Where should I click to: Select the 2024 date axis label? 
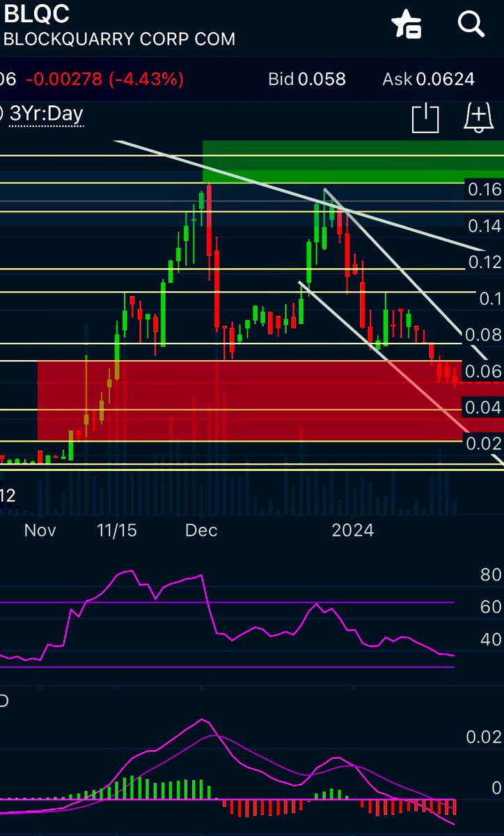(353, 530)
